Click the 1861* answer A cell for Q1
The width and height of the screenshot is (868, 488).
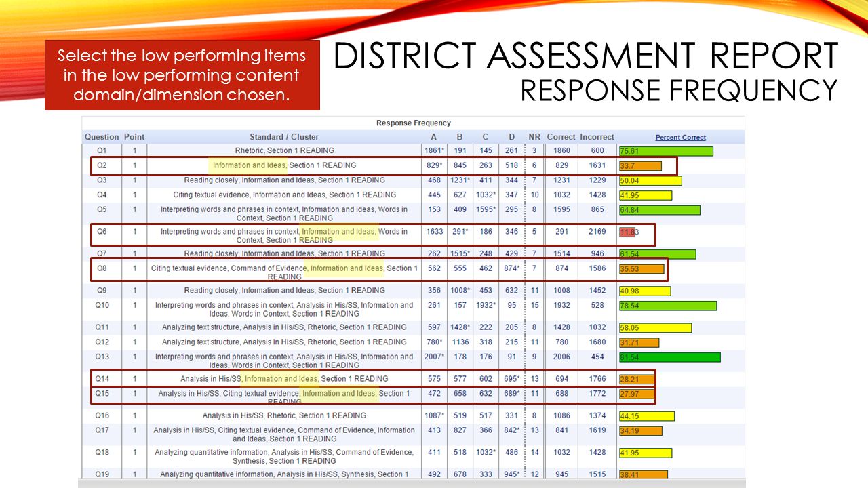pos(434,150)
